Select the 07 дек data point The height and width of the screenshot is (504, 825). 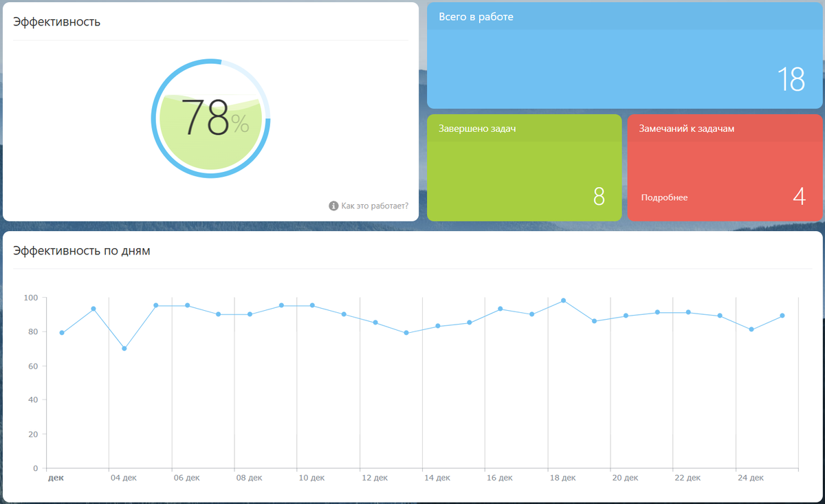(x=219, y=314)
